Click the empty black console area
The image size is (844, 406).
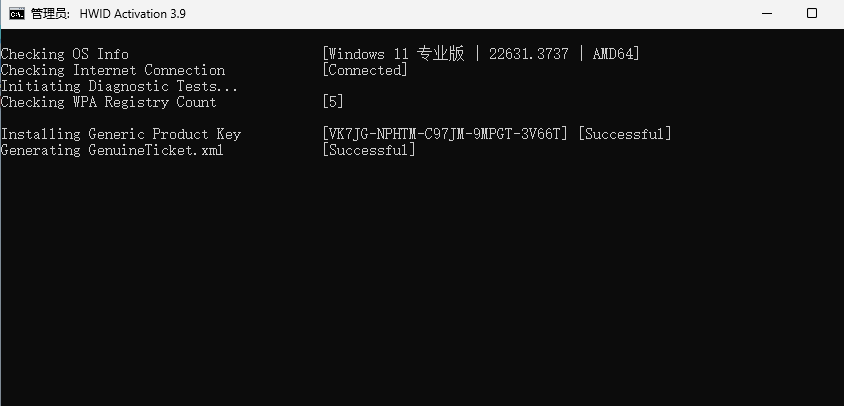click(x=420, y=290)
